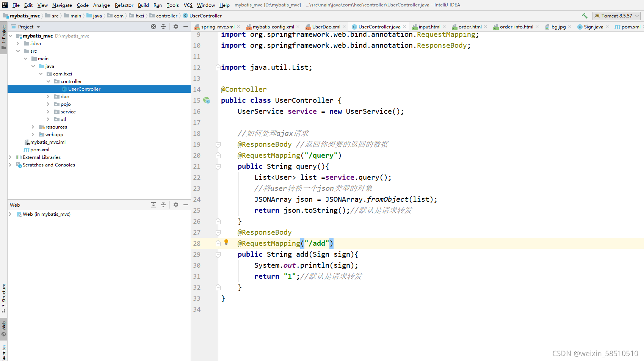Open the Project panel settings gear
644x361 pixels.
pyautogui.click(x=175, y=27)
